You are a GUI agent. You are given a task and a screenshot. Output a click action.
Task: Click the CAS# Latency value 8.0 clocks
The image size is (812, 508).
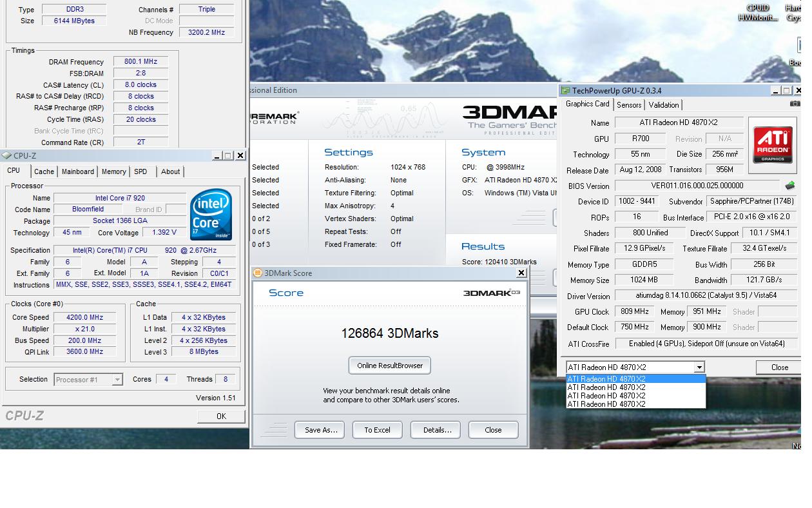click(140, 85)
